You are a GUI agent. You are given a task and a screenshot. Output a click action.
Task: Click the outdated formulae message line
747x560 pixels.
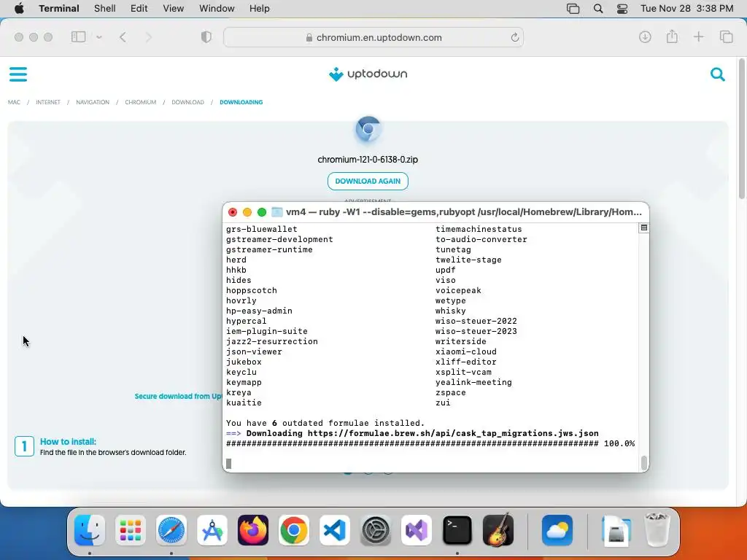[x=325, y=424]
